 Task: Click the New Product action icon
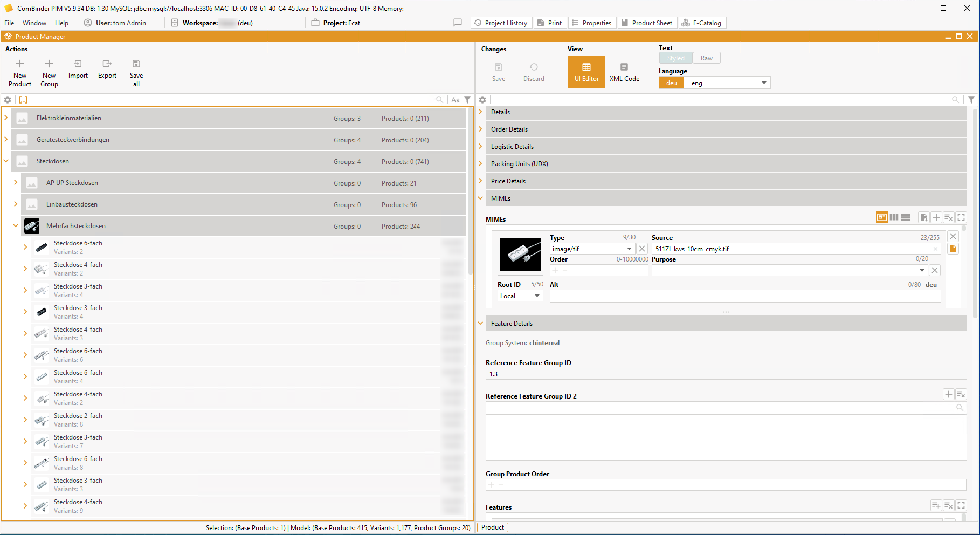pos(20,64)
